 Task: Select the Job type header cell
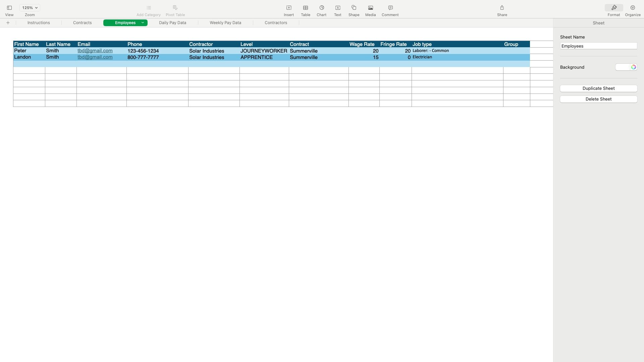tap(458, 44)
